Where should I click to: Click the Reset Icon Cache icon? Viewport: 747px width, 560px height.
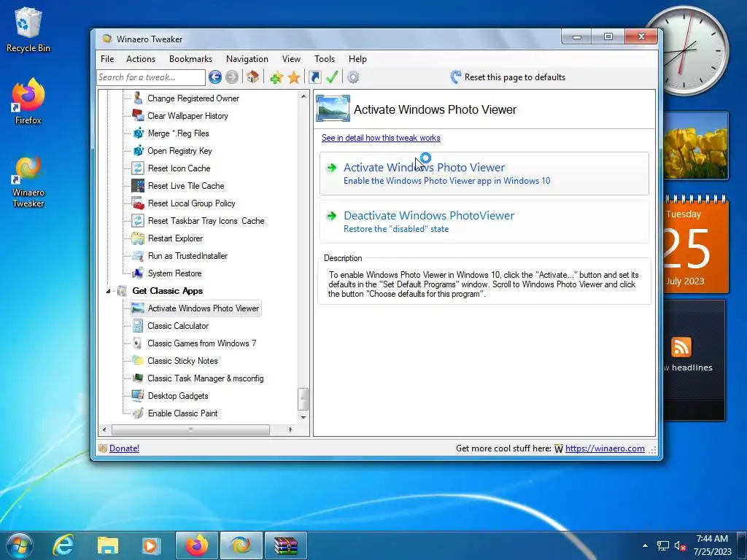pos(138,168)
